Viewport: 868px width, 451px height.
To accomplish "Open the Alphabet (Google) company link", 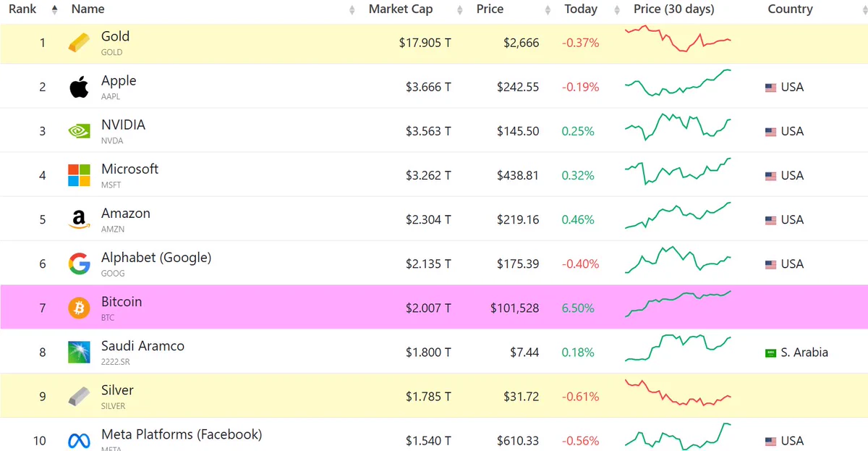I will tap(156, 258).
